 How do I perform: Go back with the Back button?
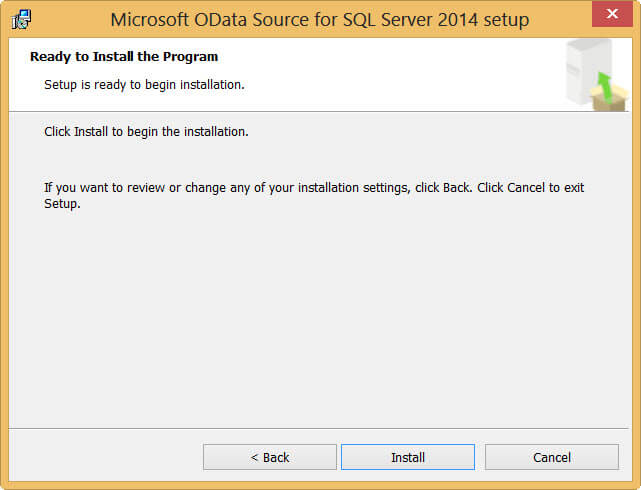tap(270, 457)
